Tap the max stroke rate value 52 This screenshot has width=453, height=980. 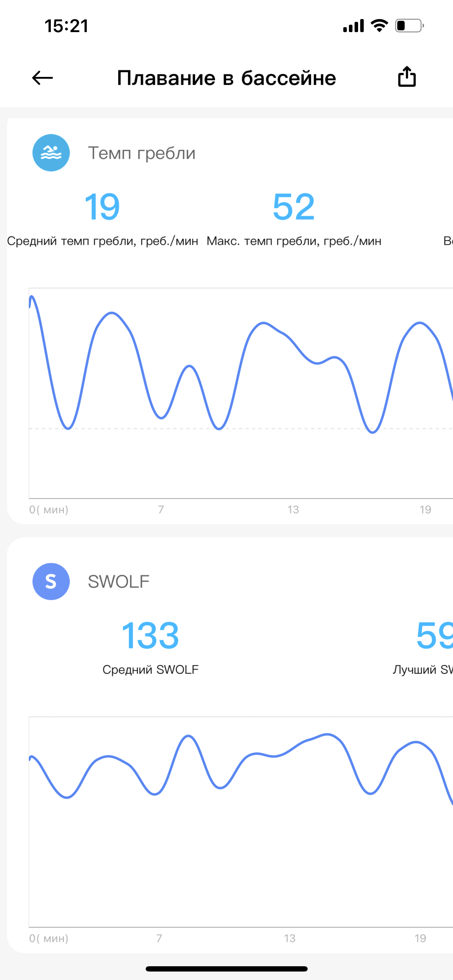pyautogui.click(x=294, y=207)
